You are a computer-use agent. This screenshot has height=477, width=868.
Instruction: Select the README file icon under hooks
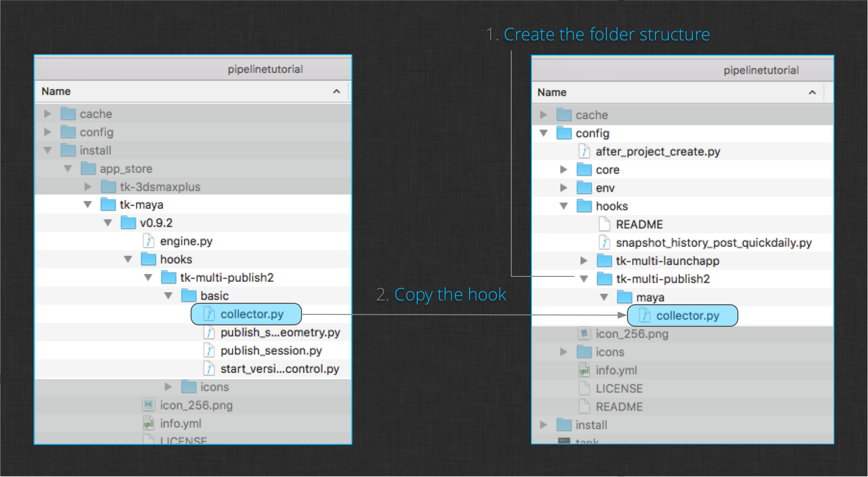pos(604,224)
